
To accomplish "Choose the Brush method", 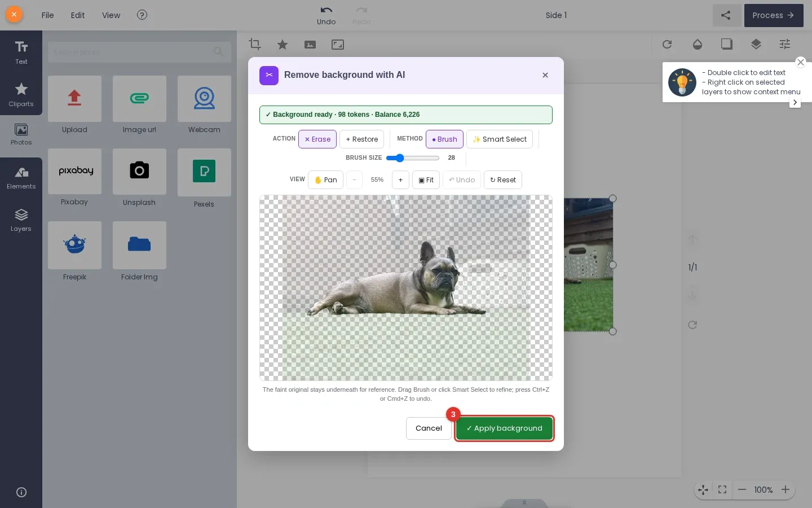I will coord(444,139).
